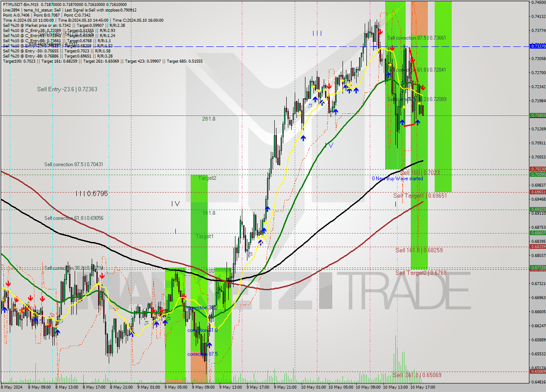This screenshot has width=546, height=392.
Task: Click the 0.66605 price axis value
Action: 538,312
